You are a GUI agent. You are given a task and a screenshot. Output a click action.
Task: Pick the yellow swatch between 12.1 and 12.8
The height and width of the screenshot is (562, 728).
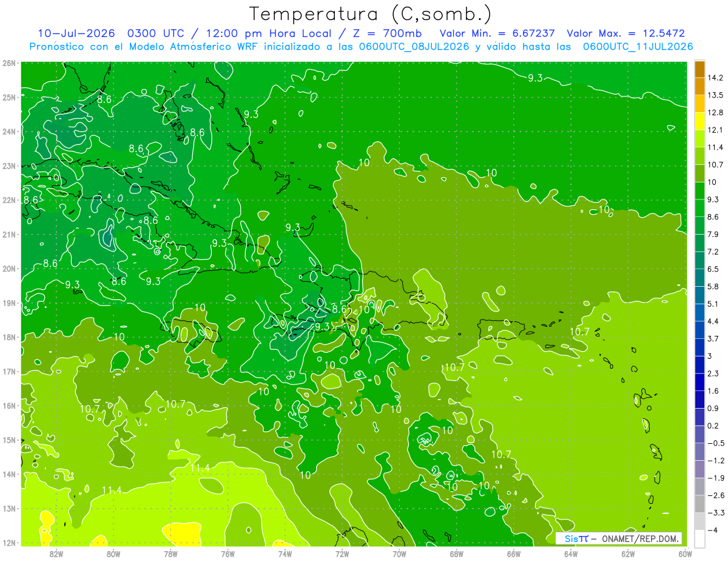699,121
